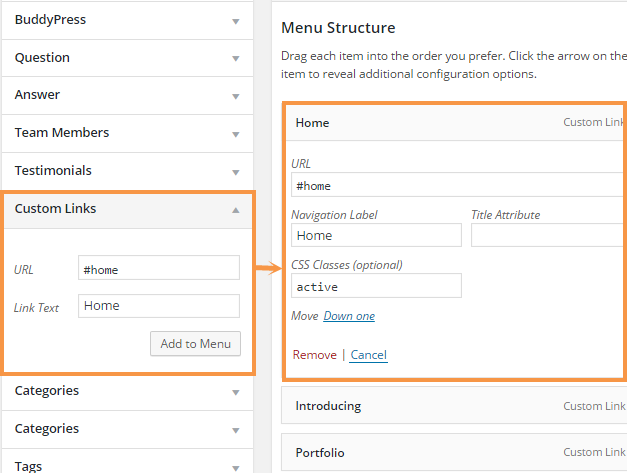Viewport: 627px width, 473px height.
Task: Click the Answer panel title
Action: tap(37, 94)
